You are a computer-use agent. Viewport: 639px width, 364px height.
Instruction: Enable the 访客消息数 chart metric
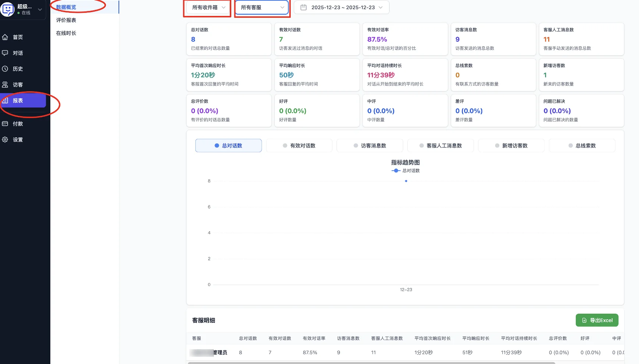pyautogui.click(x=369, y=145)
